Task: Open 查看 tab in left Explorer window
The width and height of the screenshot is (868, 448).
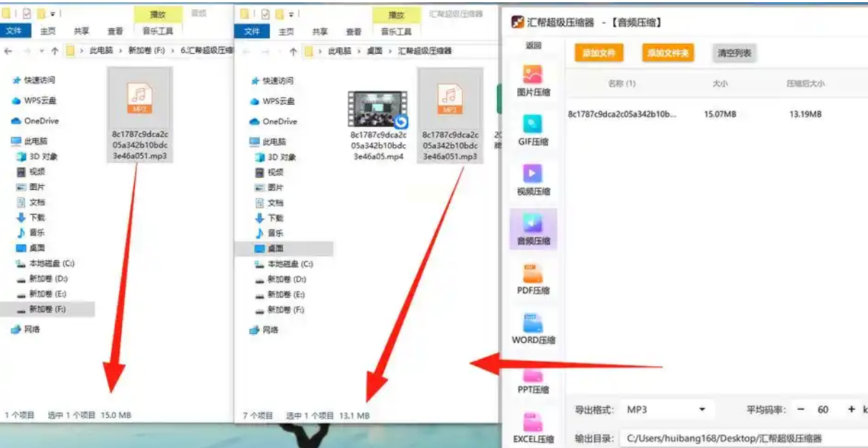Action: coord(115,31)
